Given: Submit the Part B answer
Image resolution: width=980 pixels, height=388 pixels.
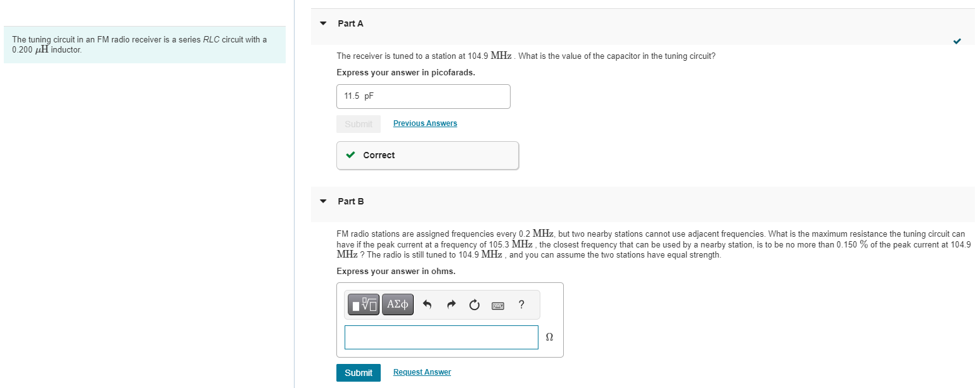Looking at the screenshot, I should (x=359, y=373).
